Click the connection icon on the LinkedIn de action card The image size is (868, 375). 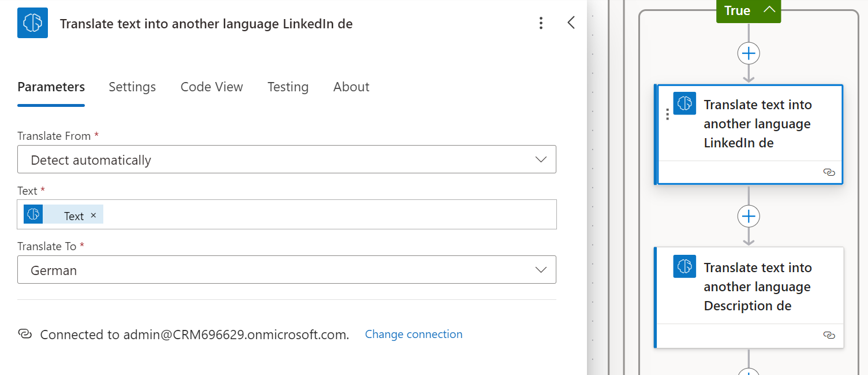829,172
